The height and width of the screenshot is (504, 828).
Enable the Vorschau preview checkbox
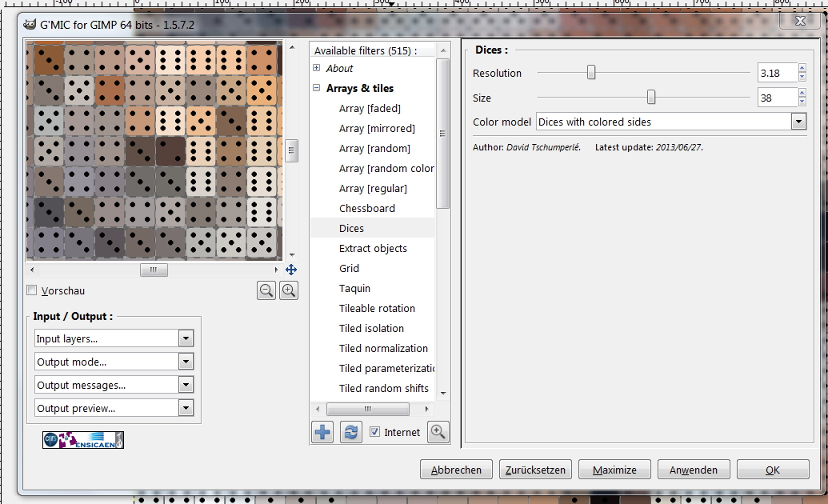coord(32,290)
